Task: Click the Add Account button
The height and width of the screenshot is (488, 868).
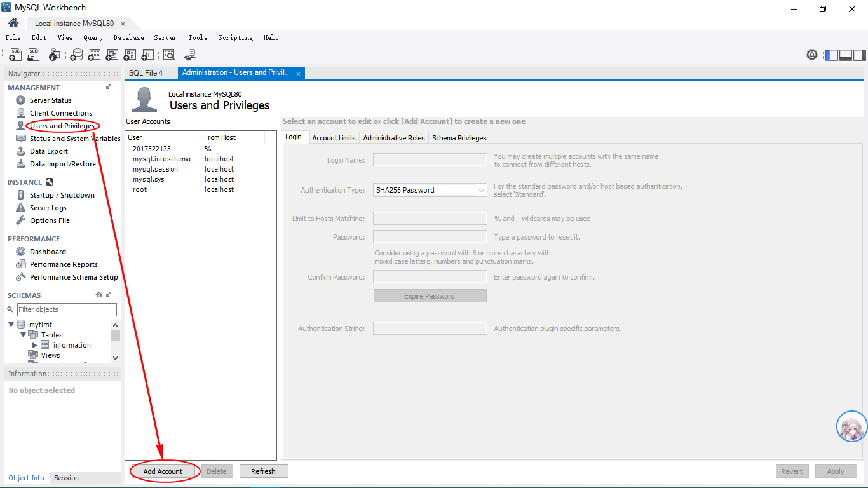Action: coord(163,471)
